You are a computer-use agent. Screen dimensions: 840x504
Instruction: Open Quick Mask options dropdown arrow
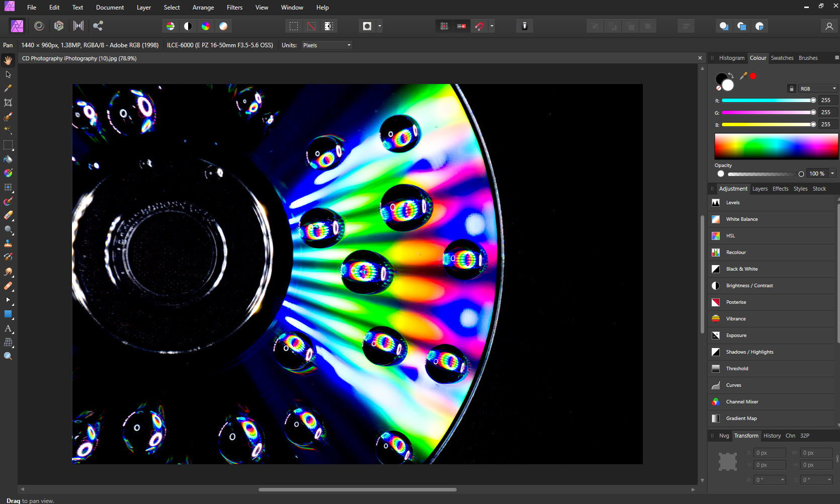pyautogui.click(x=380, y=26)
